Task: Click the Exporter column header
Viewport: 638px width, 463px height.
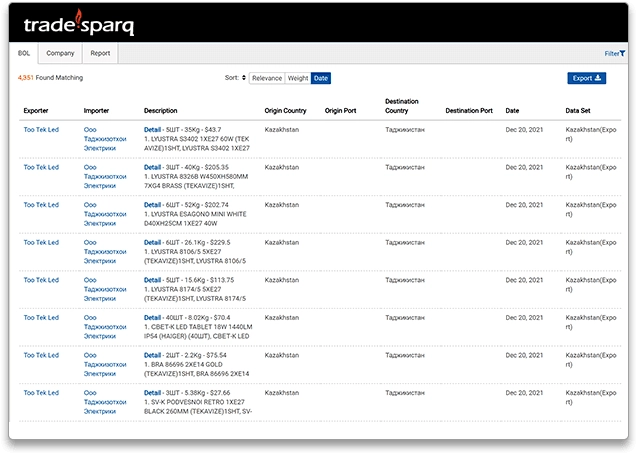Action: (36, 111)
